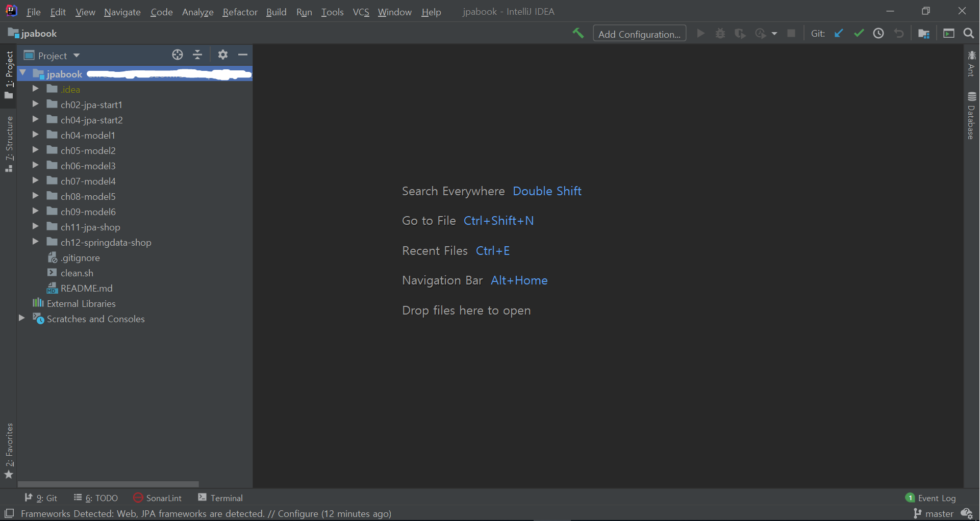980x521 pixels.
Task: Open the Navigate menu
Action: point(122,12)
